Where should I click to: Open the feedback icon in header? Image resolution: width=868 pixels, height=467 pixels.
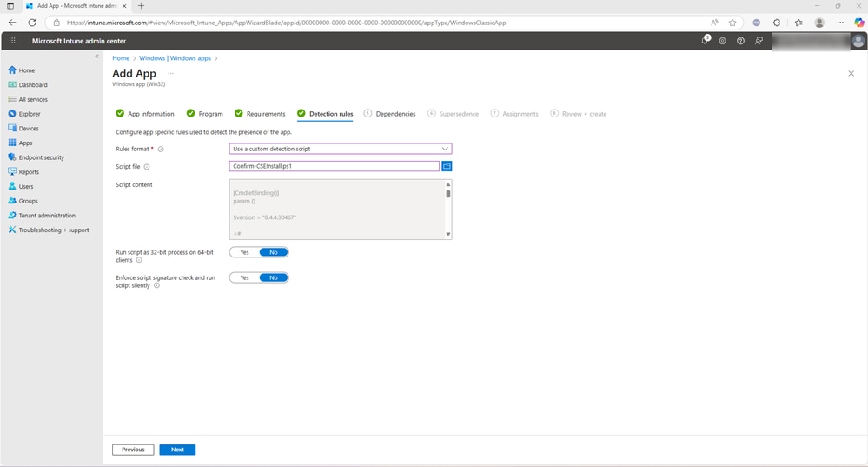pyautogui.click(x=759, y=41)
